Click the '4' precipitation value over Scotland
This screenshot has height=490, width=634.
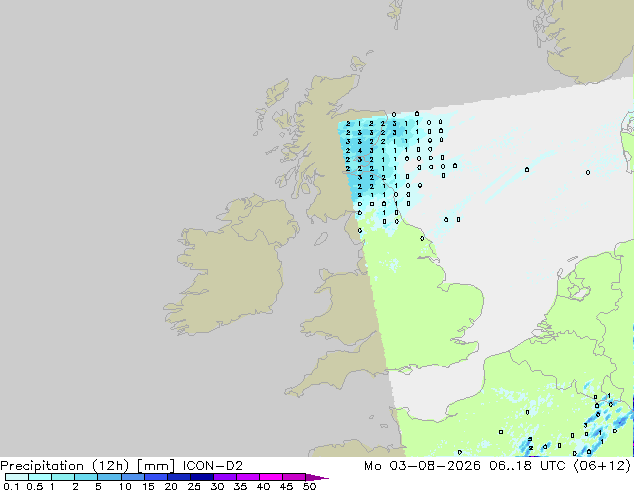pos(360,151)
